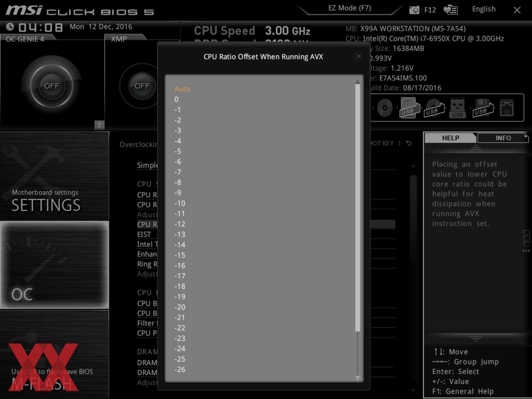
Task: Open the M-FLASH section
Action: point(54,354)
